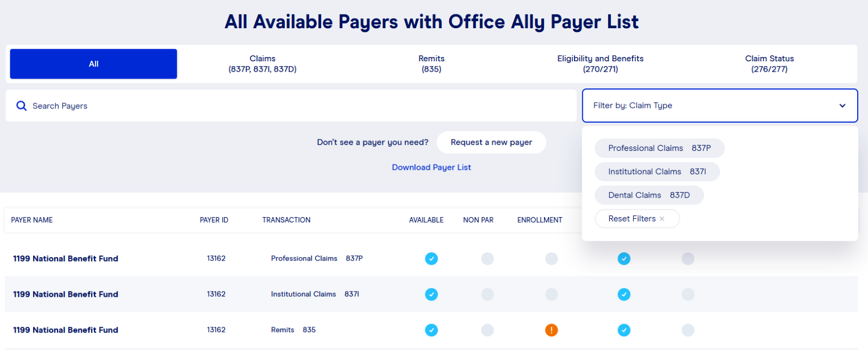868x350 pixels.
Task: Select 1199 National Benefit Fund in Professional Claims row
Action: coord(66,259)
